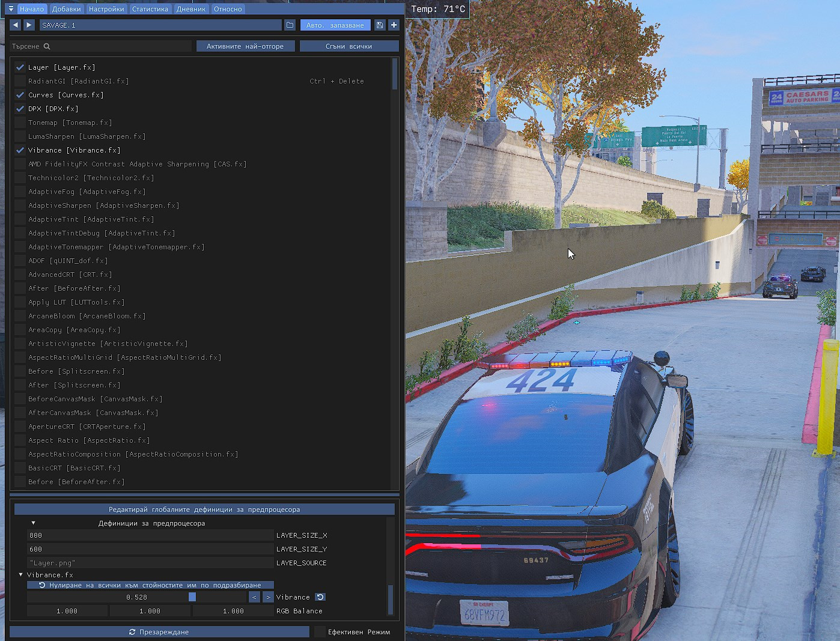
Task: Uncheck the Layer [Layer.fx] effect
Action: point(20,67)
